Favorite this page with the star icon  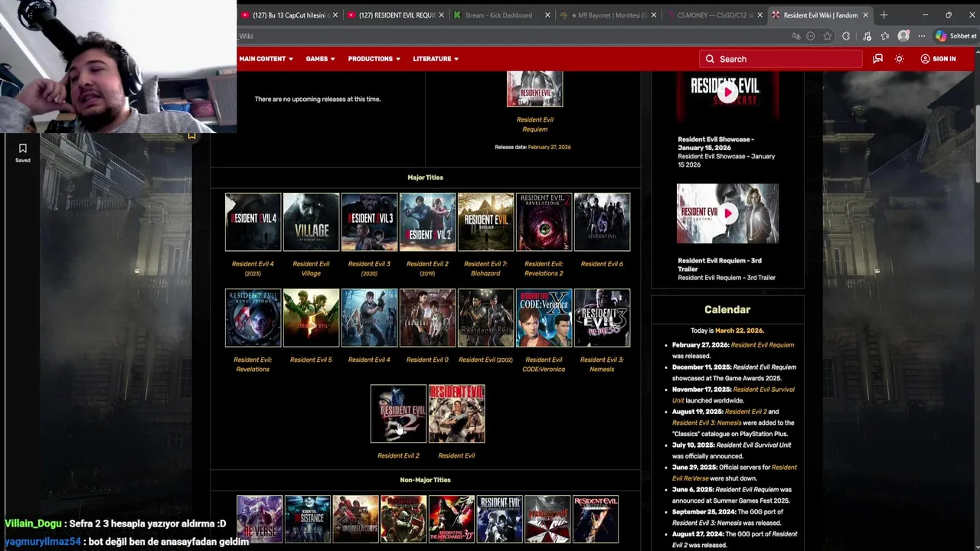point(828,36)
